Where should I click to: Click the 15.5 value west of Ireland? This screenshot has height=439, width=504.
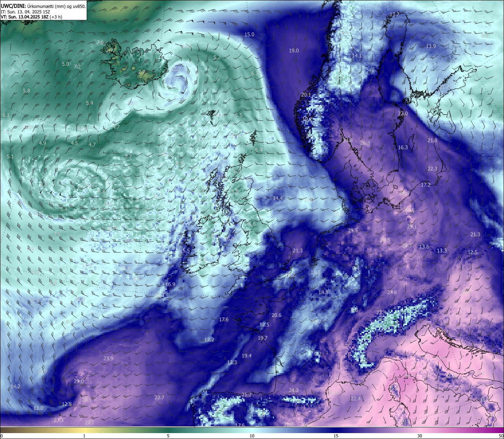185,251
